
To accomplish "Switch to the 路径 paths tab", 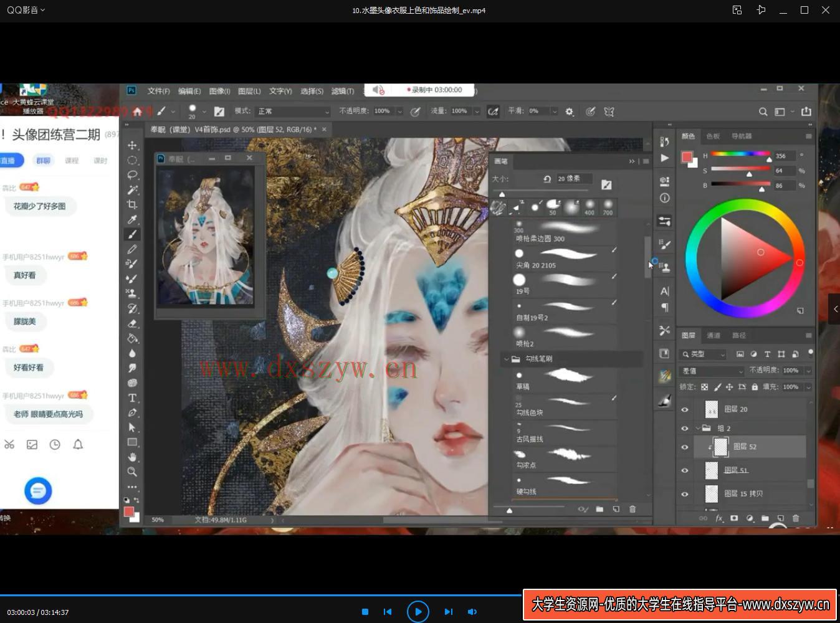I will pyautogui.click(x=739, y=335).
